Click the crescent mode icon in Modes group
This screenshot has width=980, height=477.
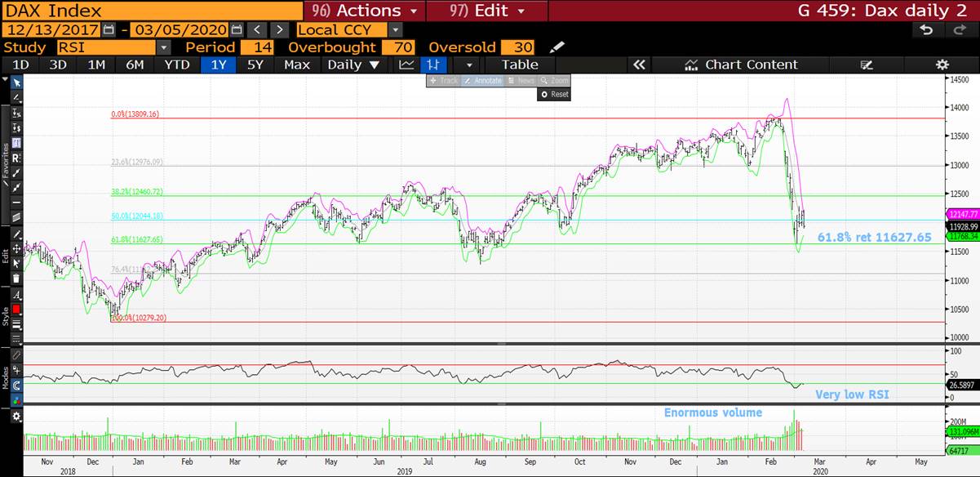coord(16,386)
